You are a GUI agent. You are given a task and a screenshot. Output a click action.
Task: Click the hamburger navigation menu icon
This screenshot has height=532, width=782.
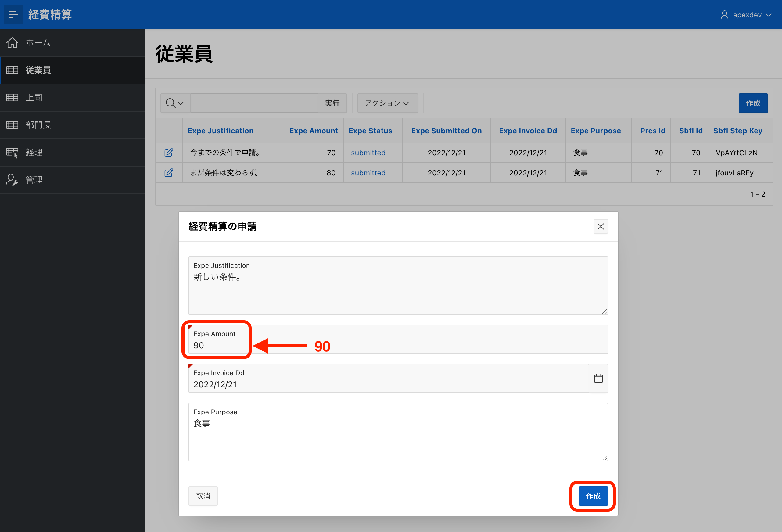[x=13, y=15]
